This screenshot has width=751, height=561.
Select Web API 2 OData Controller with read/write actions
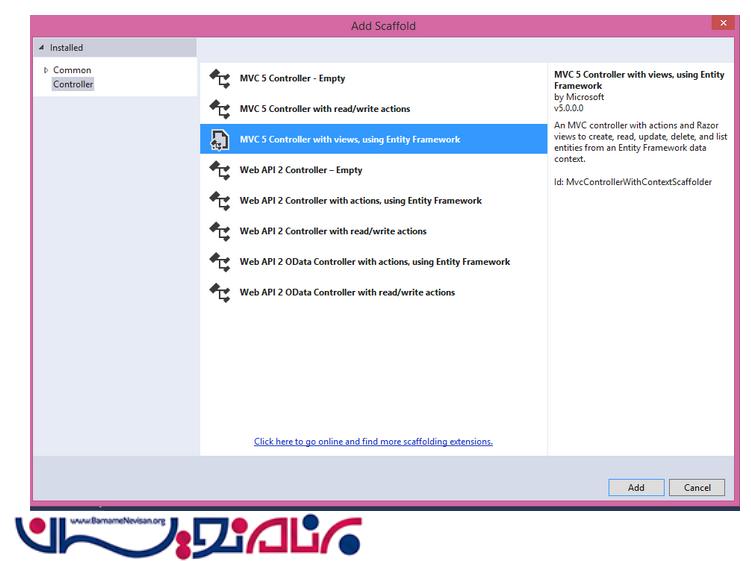click(x=374, y=292)
